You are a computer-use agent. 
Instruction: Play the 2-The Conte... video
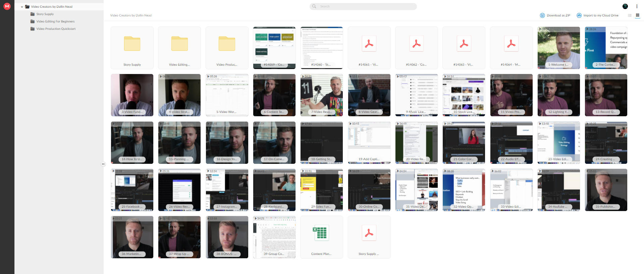[x=606, y=48]
